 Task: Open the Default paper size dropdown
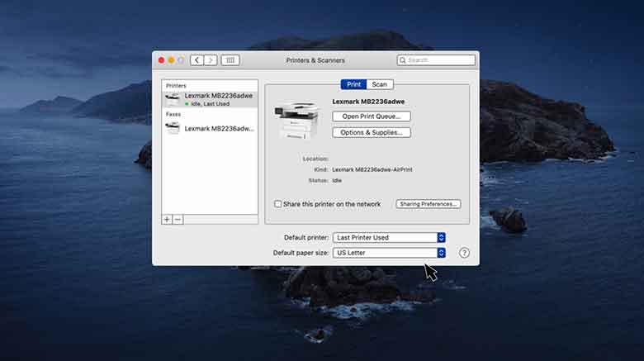(390, 253)
